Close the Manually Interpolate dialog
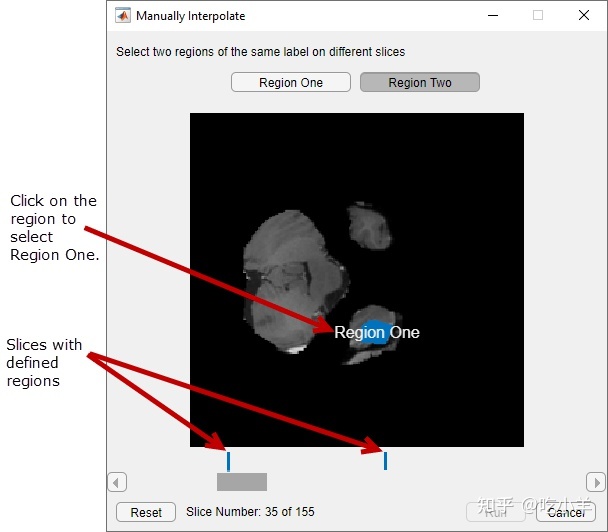Viewport: 608px width, 532px height. 584,16
